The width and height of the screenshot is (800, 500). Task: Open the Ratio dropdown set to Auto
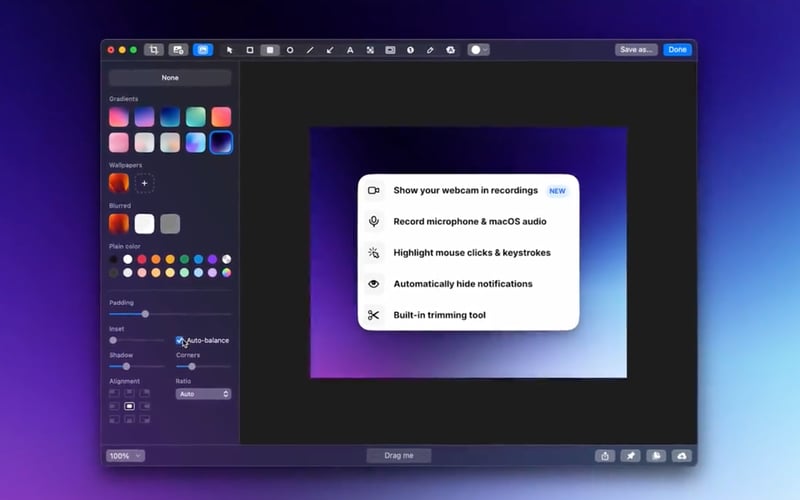tap(204, 394)
